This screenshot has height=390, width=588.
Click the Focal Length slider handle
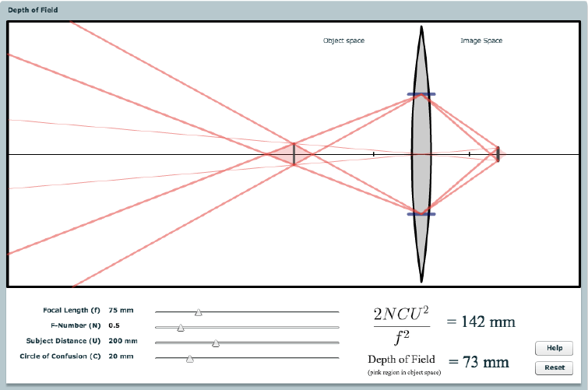click(x=199, y=312)
